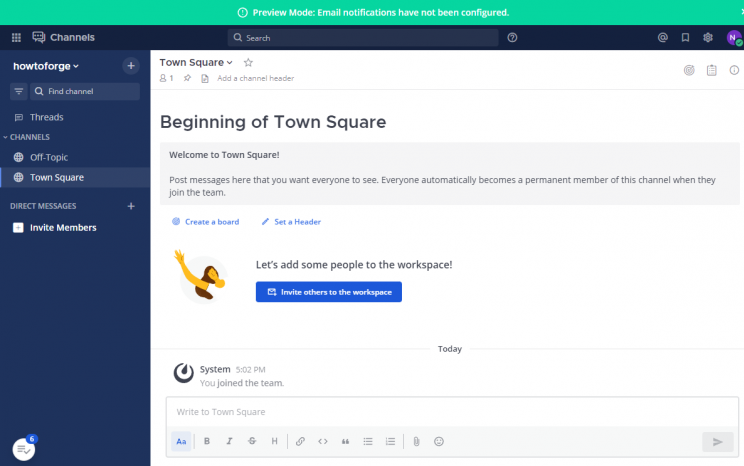Add a direct message with plus icon
744x466 pixels.
(x=131, y=206)
